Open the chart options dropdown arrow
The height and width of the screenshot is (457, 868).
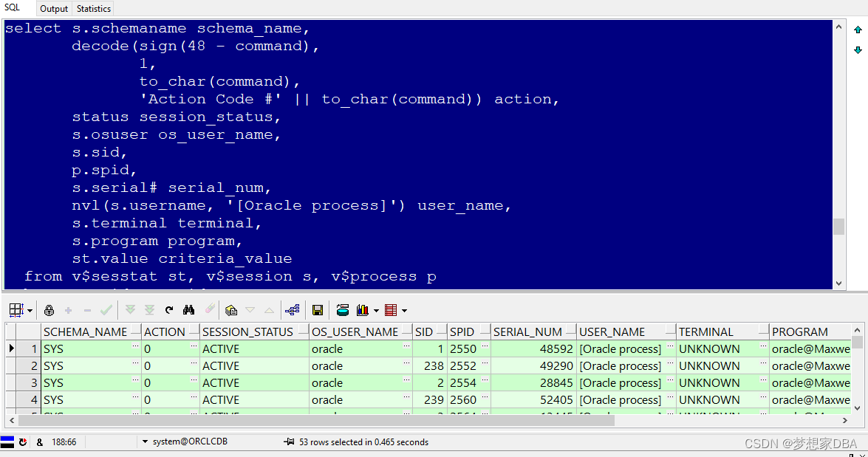[377, 310]
